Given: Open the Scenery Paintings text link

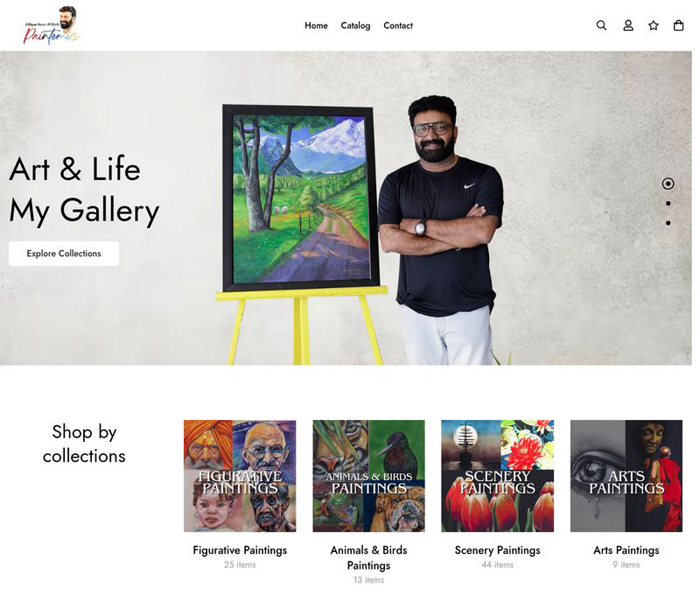Looking at the screenshot, I should [497, 550].
